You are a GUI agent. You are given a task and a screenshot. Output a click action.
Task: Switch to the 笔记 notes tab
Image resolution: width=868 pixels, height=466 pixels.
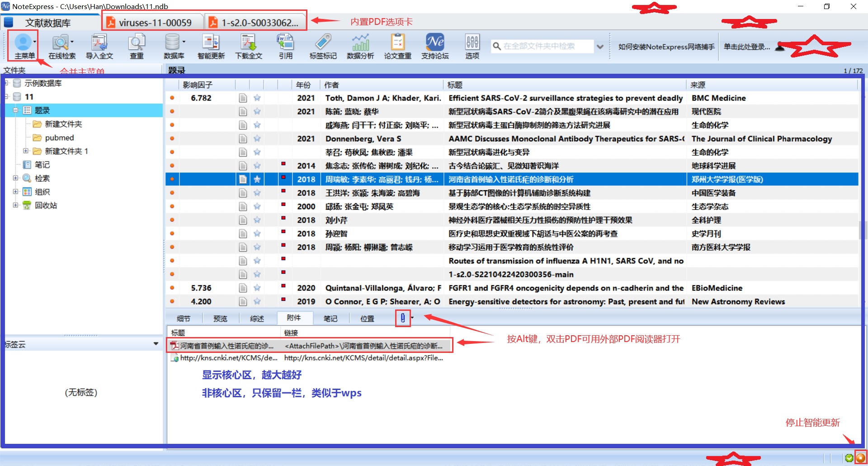click(330, 319)
